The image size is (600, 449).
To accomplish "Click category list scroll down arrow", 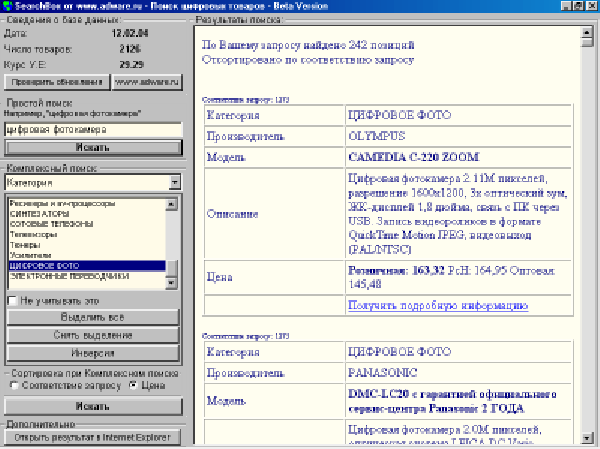I will coord(171,283).
